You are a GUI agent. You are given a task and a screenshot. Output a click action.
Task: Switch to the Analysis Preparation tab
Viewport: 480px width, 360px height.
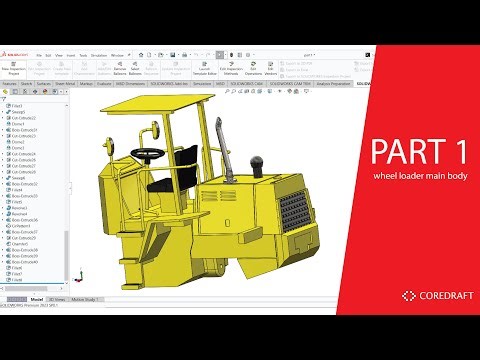[333, 84]
